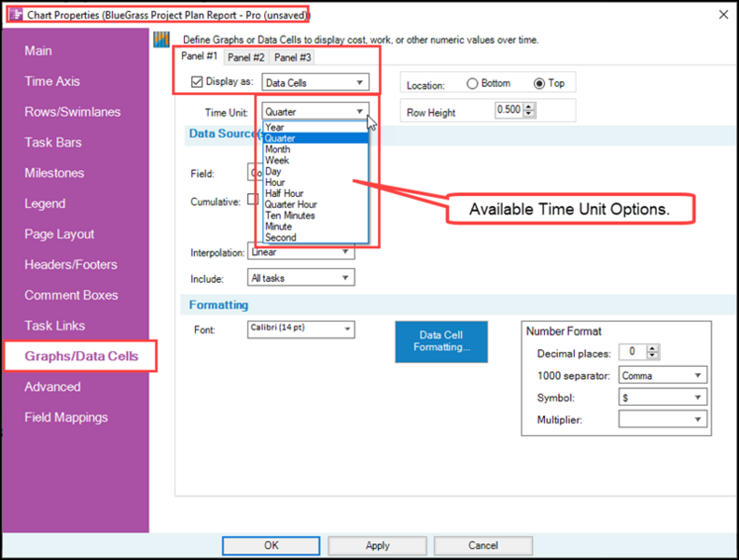Choose Quarter in Time Unit list

click(315, 138)
